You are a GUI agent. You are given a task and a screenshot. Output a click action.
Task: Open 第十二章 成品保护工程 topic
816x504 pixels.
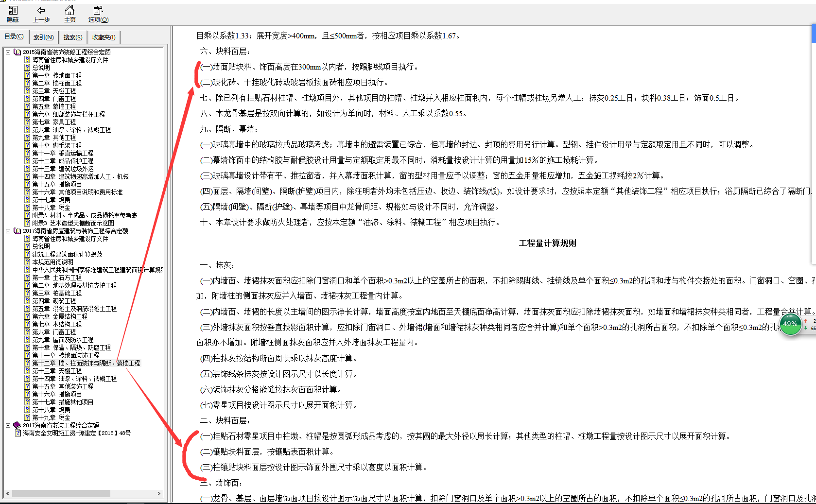coord(63,161)
